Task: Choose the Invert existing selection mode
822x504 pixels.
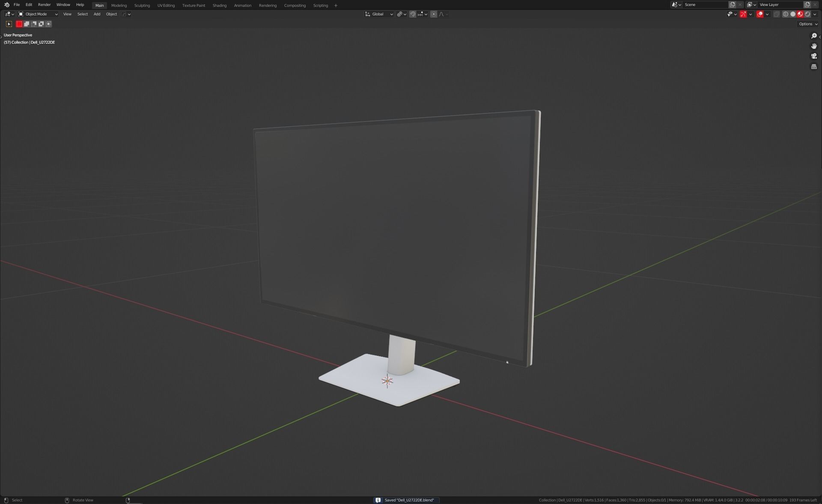Action: 41,24
